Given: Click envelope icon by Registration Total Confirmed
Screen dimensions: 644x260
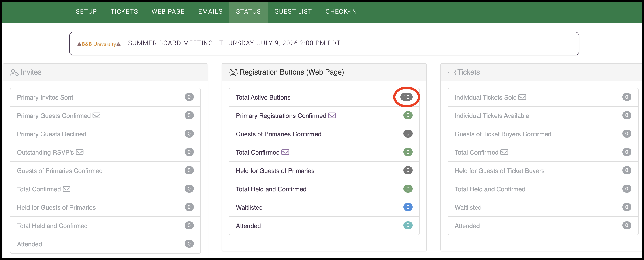Looking at the screenshot, I should tap(285, 152).
